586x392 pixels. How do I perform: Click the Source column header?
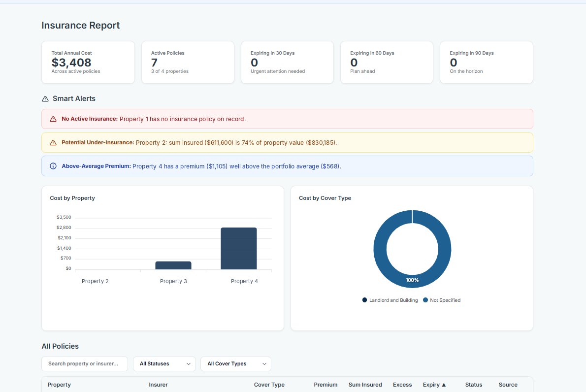[x=508, y=385]
